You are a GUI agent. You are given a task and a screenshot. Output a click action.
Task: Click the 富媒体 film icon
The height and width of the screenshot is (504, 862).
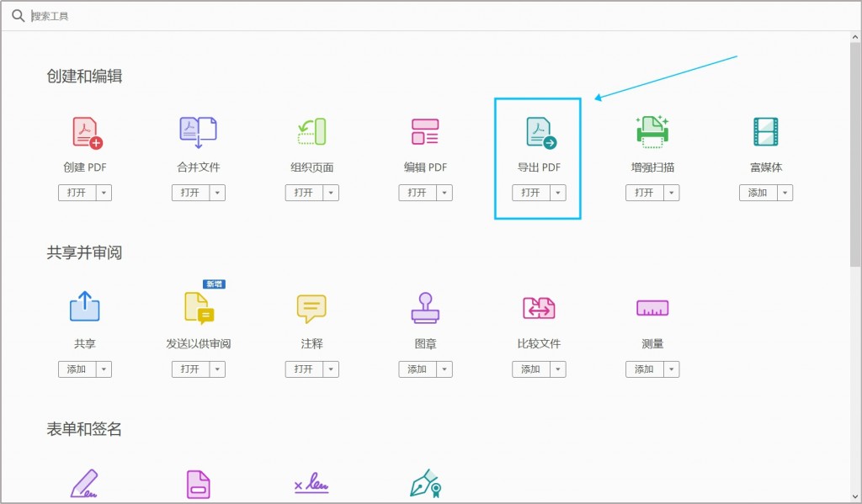pyautogui.click(x=766, y=132)
